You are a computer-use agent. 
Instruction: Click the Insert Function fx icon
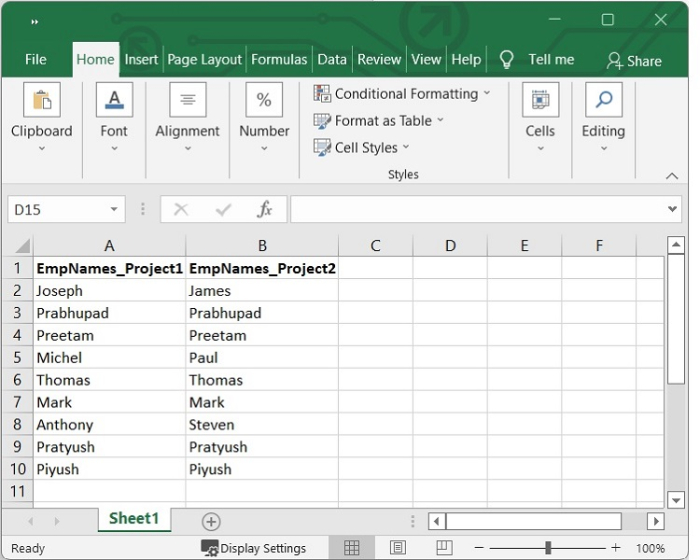click(x=265, y=210)
